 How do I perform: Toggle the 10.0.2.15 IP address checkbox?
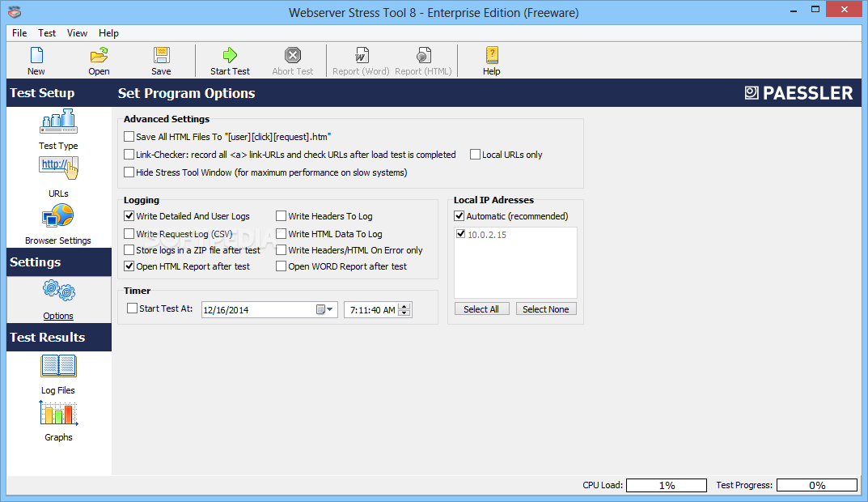[x=460, y=234]
